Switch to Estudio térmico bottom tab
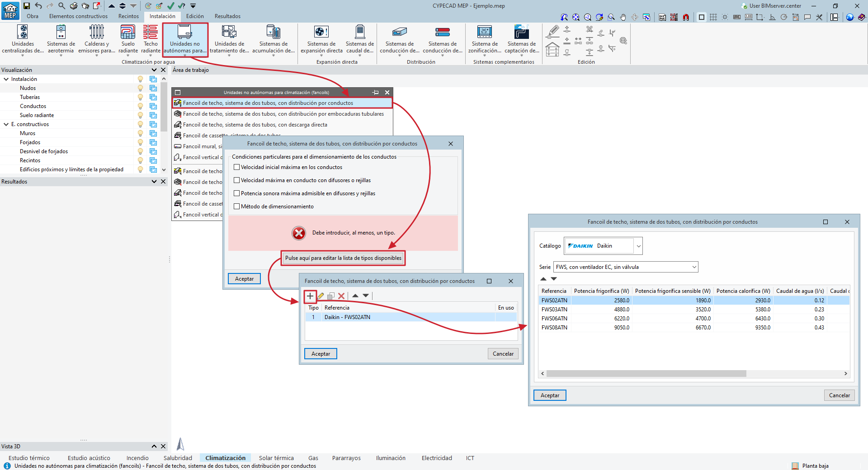This screenshot has height=470, width=868. click(29, 458)
